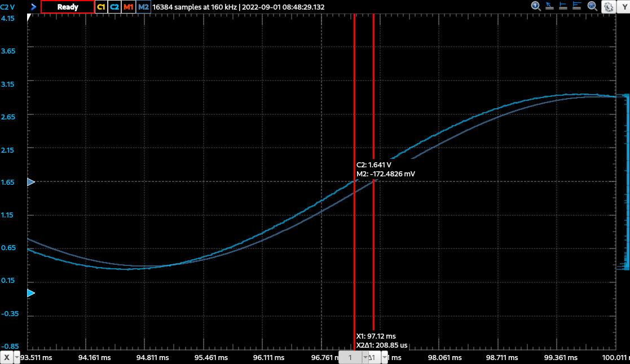Click the 4.15 voltage axis label
The image size is (630, 364).
coord(8,18)
